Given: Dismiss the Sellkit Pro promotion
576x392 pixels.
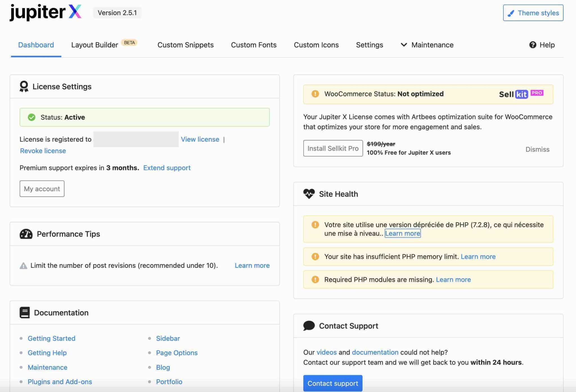Looking at the screenshot, I should pos(537,149).
